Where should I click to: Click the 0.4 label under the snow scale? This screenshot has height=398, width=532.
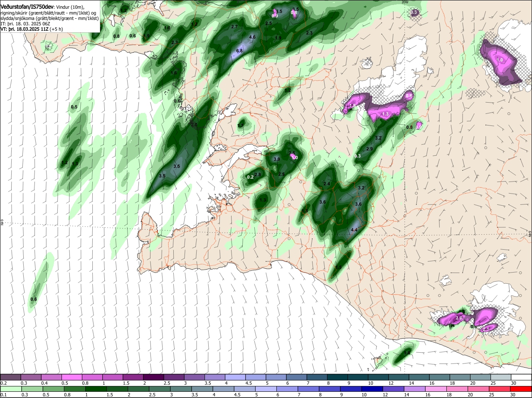tap(44, 383)
